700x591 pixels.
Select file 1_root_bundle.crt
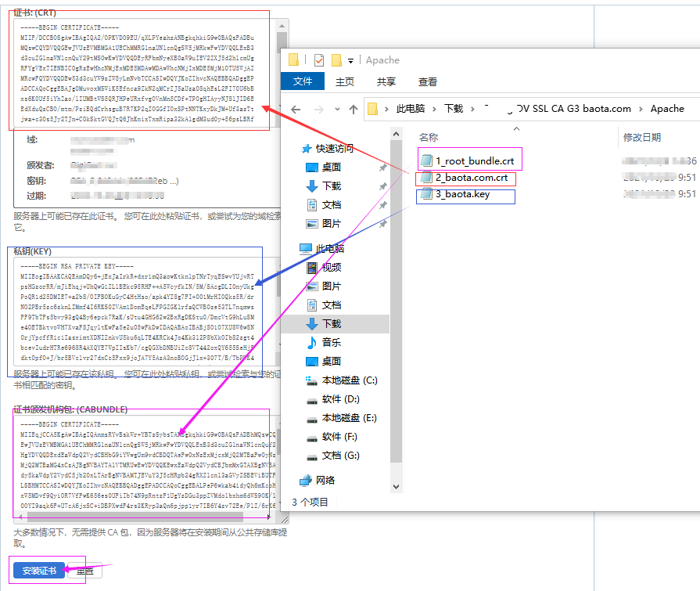468,160
